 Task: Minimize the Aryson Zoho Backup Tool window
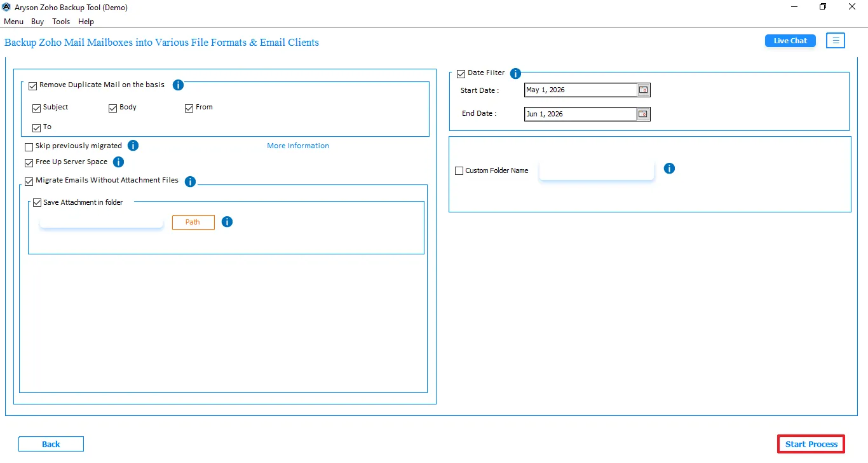pyautogui.click(x=794, y=7)
